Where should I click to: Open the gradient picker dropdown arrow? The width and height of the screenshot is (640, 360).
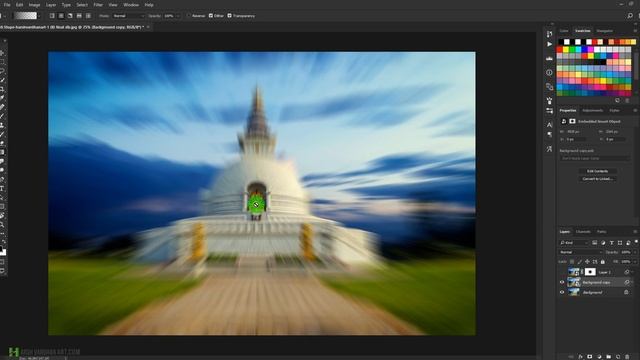point(39,16)
